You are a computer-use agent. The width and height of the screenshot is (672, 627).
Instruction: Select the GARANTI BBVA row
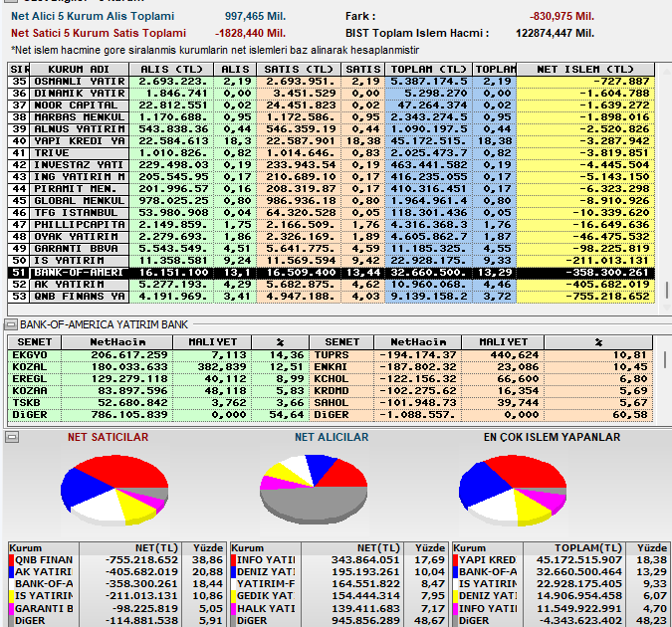tap(331, 249)
